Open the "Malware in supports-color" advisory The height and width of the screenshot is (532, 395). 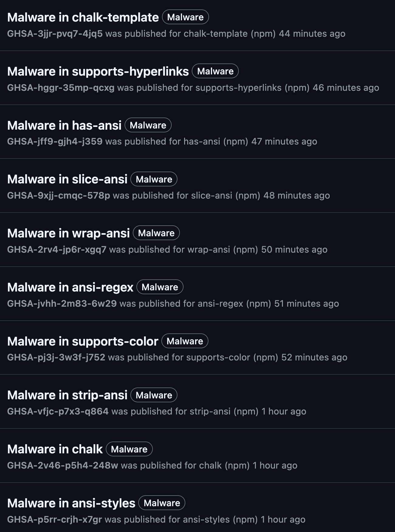point(82,341)
